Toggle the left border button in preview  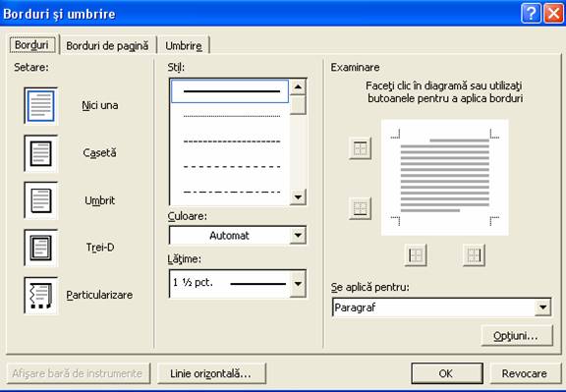(416, 254)
